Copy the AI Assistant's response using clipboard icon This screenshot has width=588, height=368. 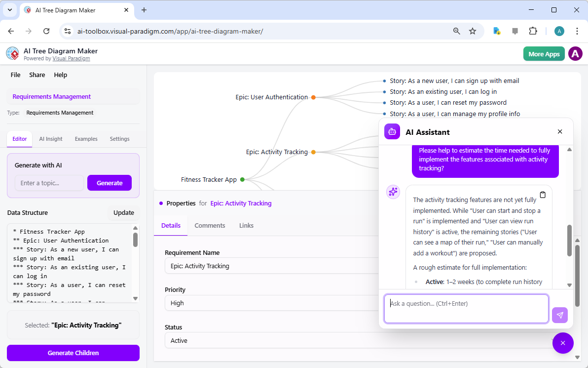(543, 195)
